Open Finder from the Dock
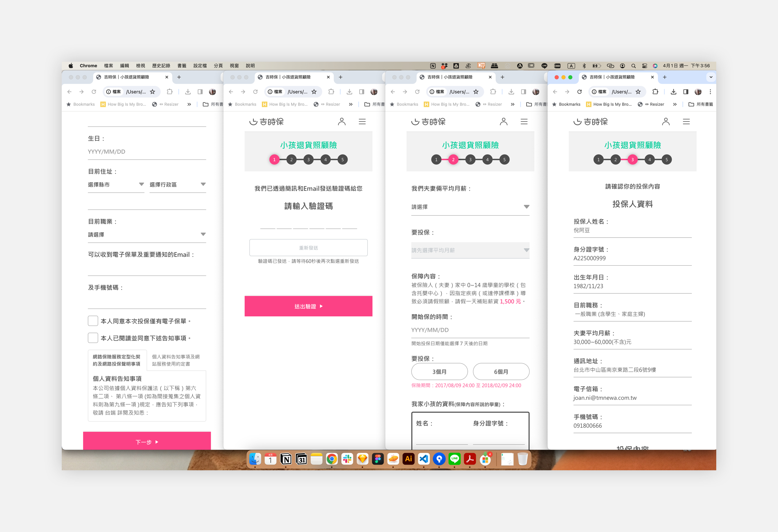 [x=255, y=459]
